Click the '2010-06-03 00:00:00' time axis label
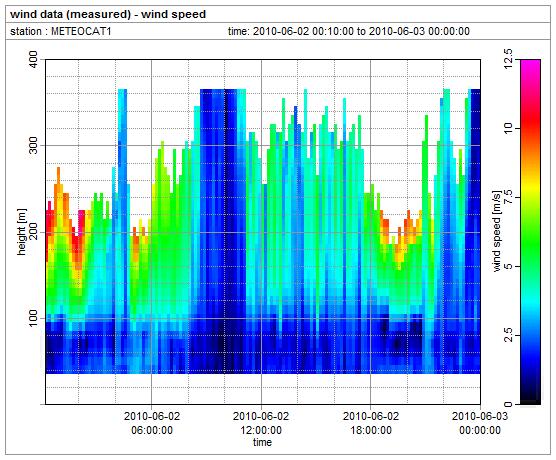The height and width of the screenshot is (460, 556). pyautogui.click(x=480, y=423)
